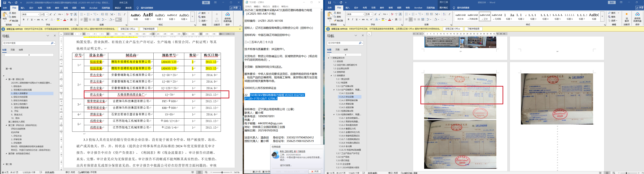Save the left tender document via quick-access icon

coord(5,3)
